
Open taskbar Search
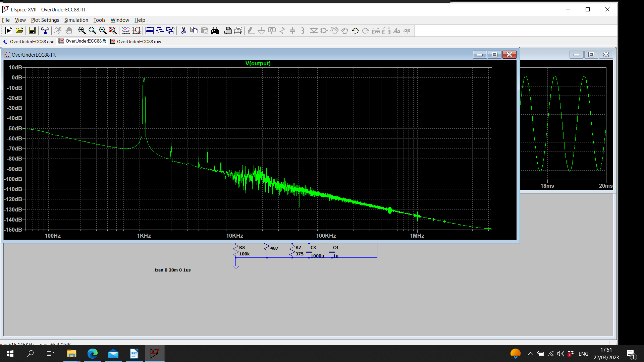[30, 354]
